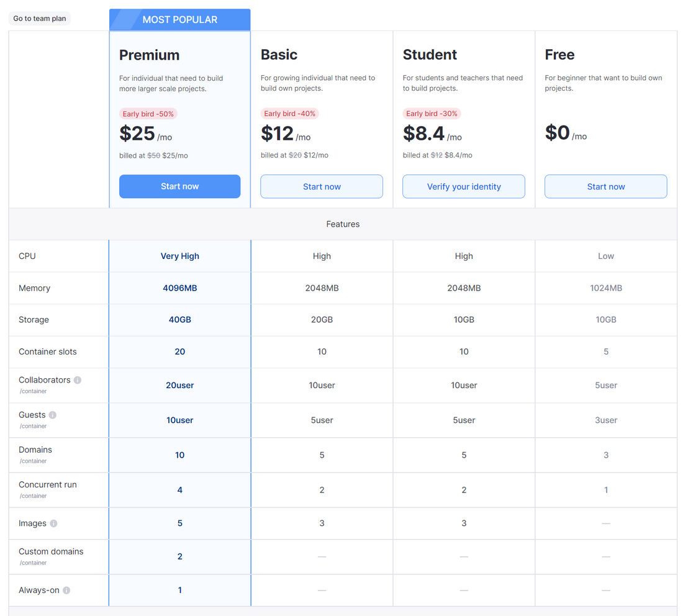Image resolution: width=688 pixels, height=616 pixels.
Task: Click the $12 Basic price
Action: 277,134
